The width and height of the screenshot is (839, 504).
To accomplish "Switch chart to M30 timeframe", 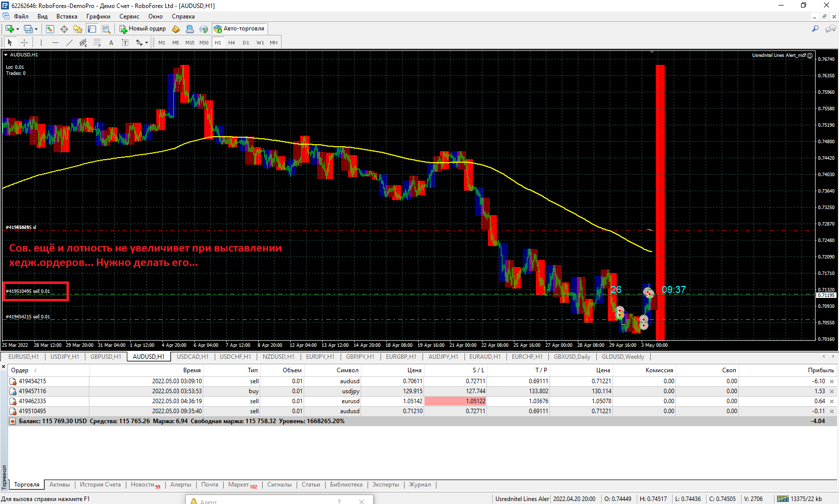I will 204,42.
